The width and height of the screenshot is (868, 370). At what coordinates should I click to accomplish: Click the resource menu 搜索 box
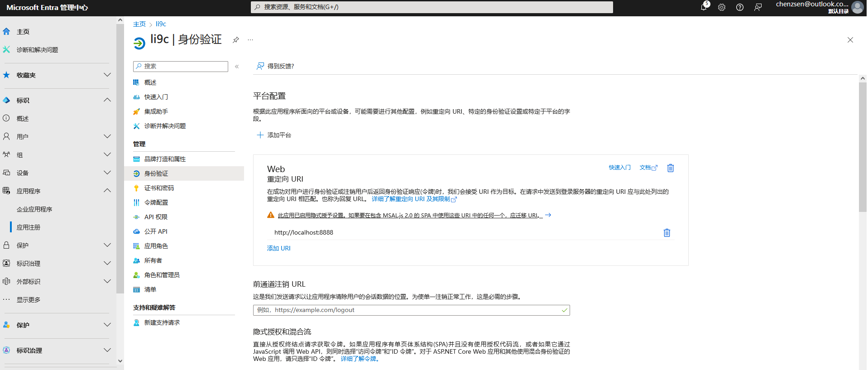tap(181, 66)
